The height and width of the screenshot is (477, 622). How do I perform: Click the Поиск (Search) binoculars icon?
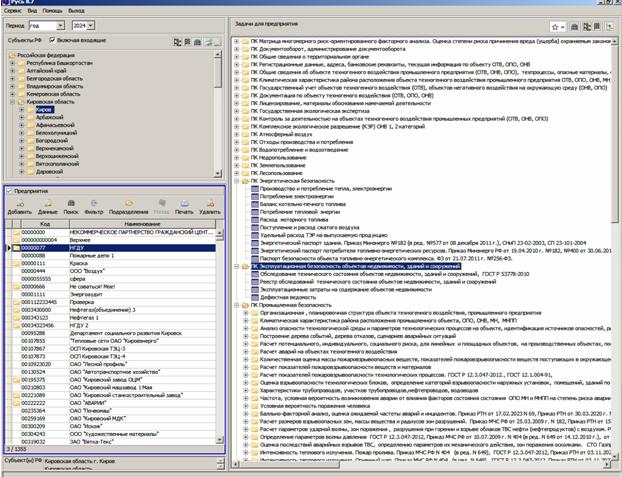click(x=72, y=203)
